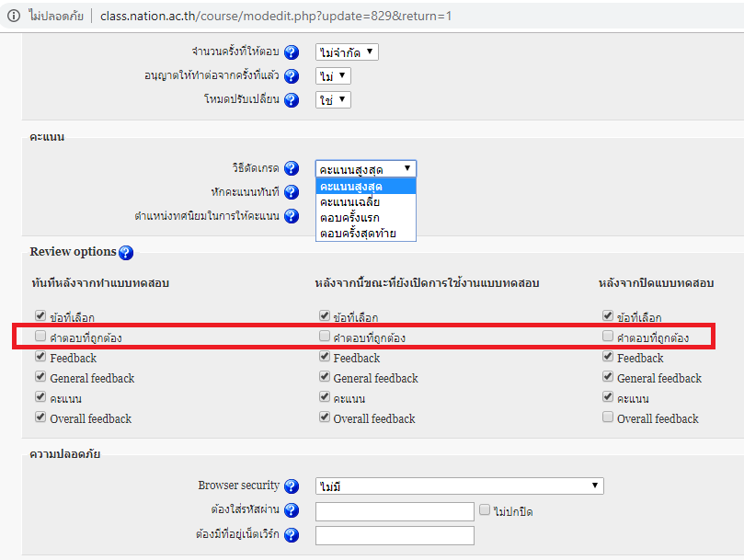Open the จำนวนครั้งที่ให้ตอบ dropdown
744x560 pixels.
[x=347, y=52]
